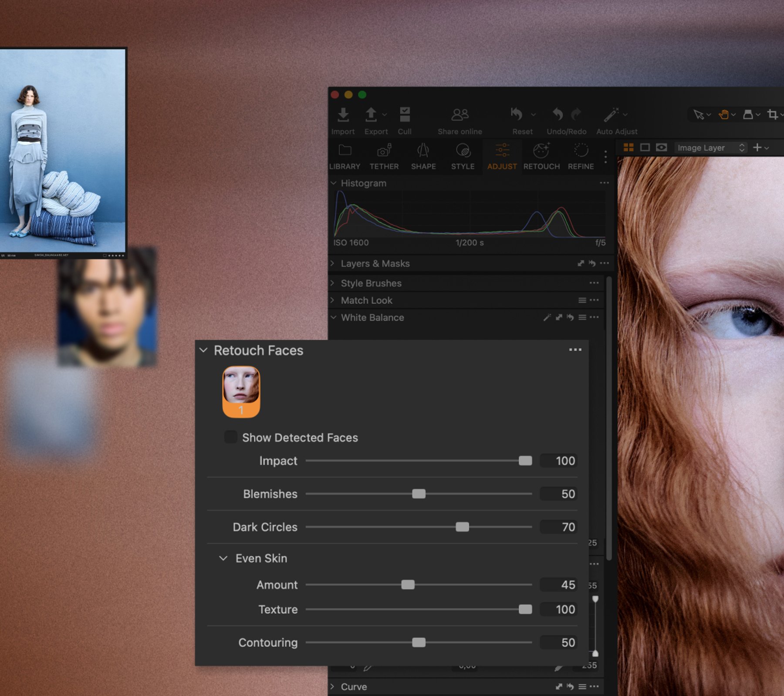This screenshot has height=696, width=784.
Task: Expand the Curve panel
Action: tap(332, 686)
